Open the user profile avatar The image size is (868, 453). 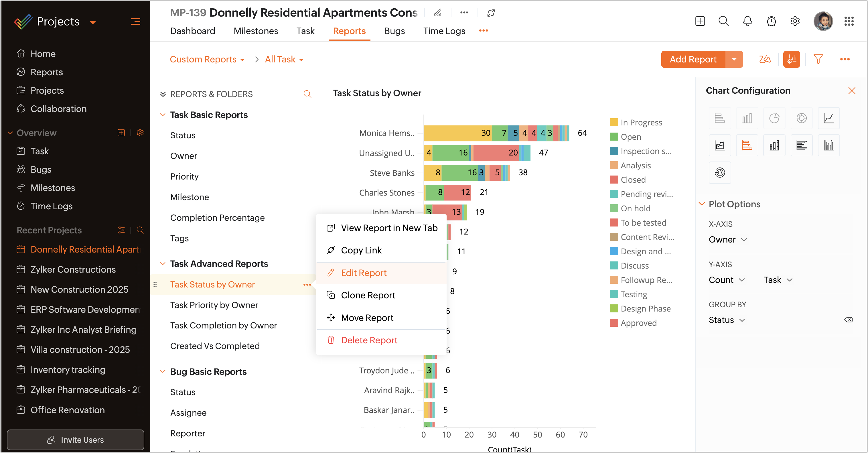822,21
